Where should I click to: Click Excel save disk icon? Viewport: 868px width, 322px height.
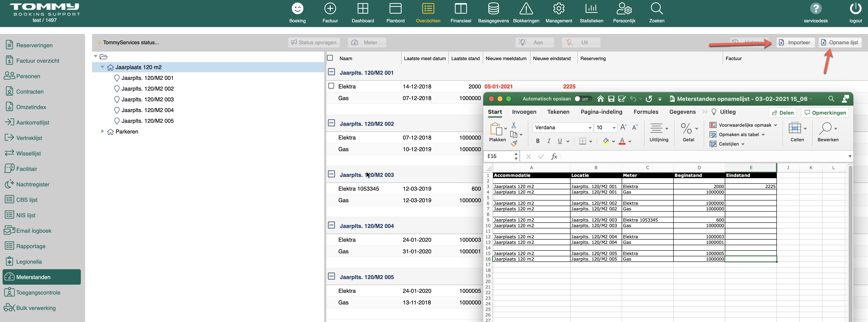point(611,99)
